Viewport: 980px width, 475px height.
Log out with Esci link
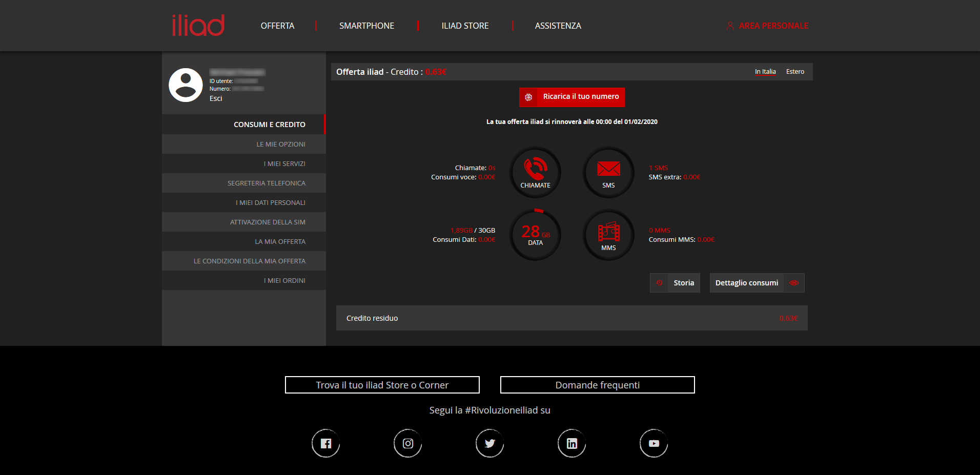click(216, 98)
